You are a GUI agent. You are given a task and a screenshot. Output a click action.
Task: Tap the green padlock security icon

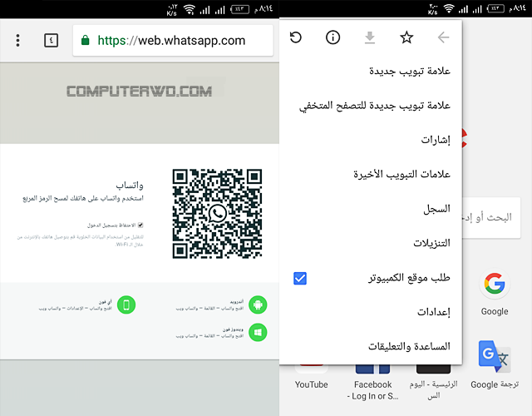click(85, 40)
